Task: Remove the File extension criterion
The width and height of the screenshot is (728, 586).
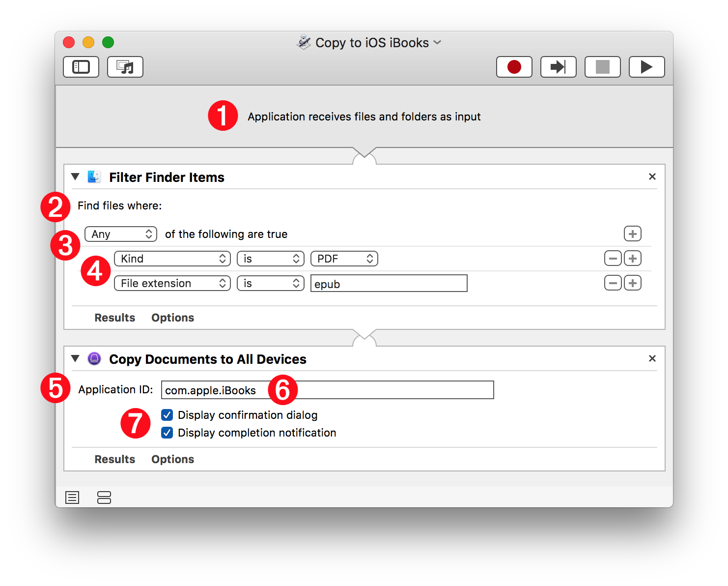Action: coord(613,283)
